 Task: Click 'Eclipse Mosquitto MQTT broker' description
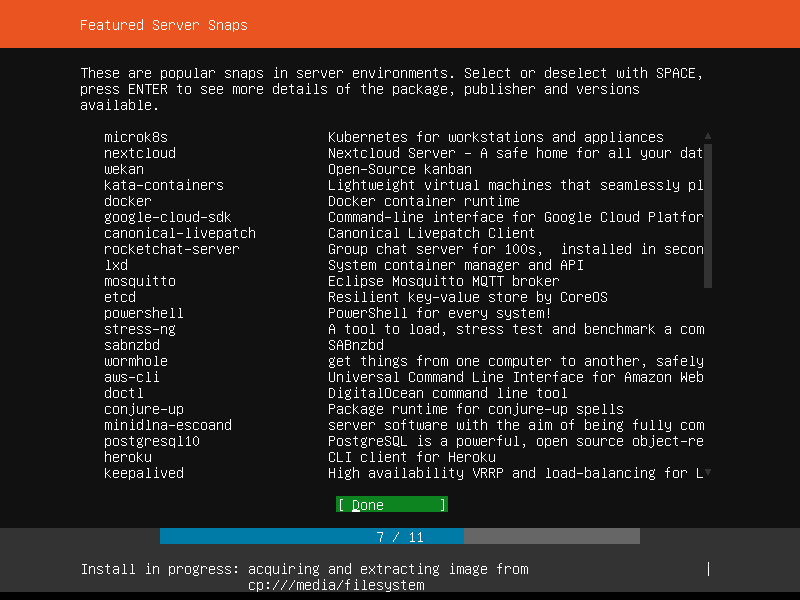[444, 281]
